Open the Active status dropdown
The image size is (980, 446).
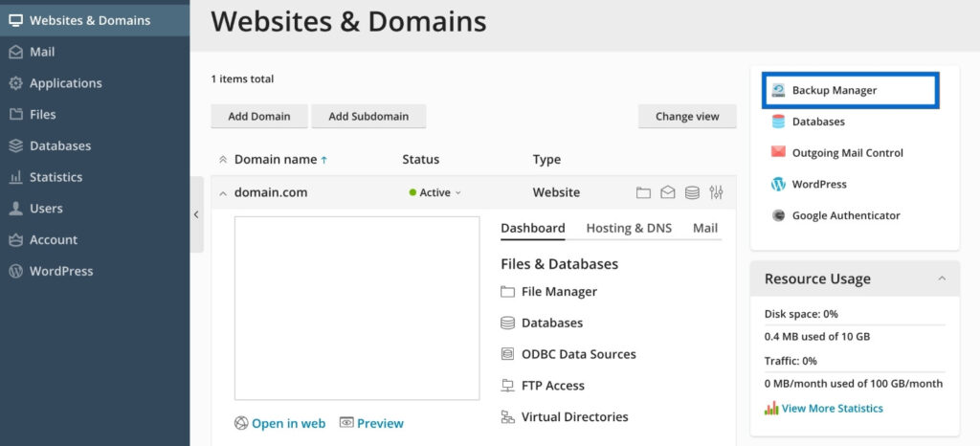435,192
